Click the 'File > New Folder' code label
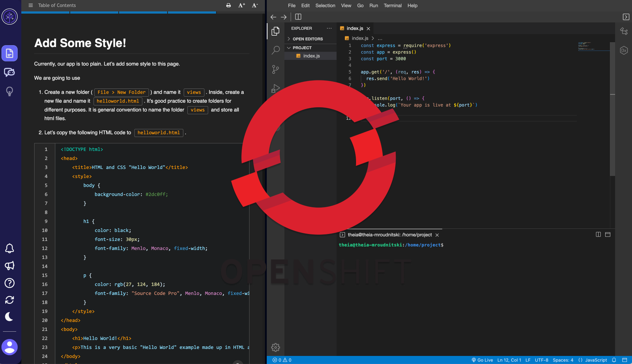 pyautogui.click(x=122, y=92)
